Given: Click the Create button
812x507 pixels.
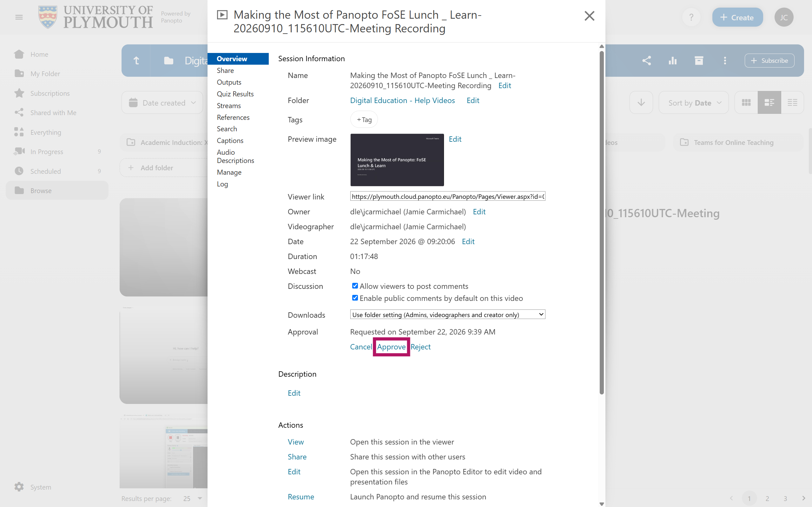Looking at the screenshot, I should point(737,17).
